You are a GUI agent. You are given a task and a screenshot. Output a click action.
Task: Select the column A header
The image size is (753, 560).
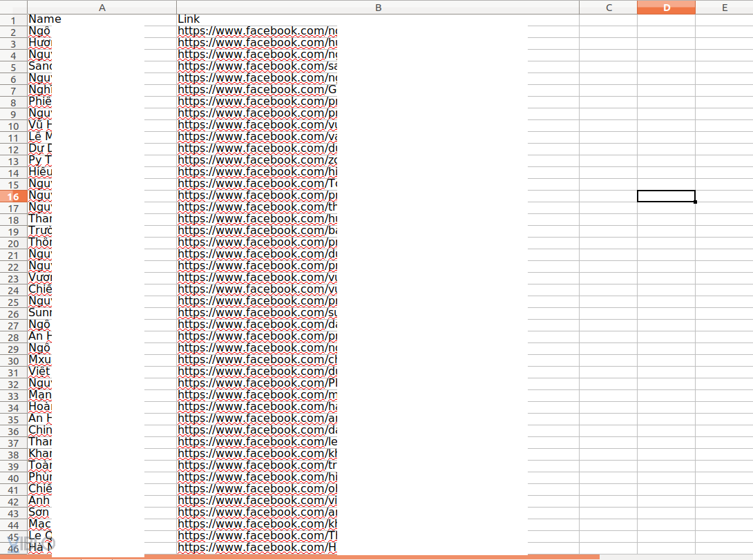tap(102, 7)
